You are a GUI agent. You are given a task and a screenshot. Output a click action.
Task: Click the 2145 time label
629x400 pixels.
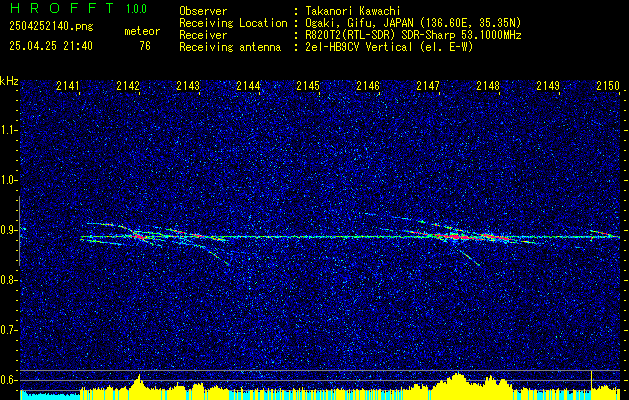pos(308,86)
